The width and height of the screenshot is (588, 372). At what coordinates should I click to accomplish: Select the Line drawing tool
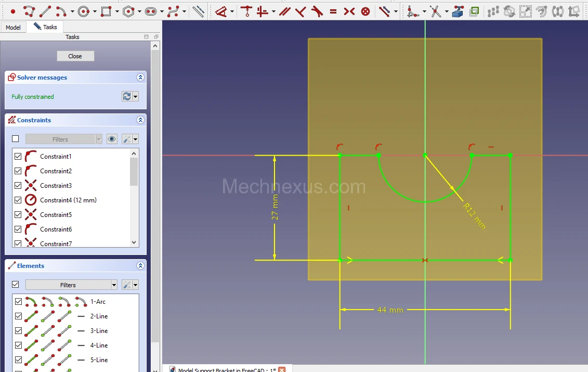coord(45,11)
